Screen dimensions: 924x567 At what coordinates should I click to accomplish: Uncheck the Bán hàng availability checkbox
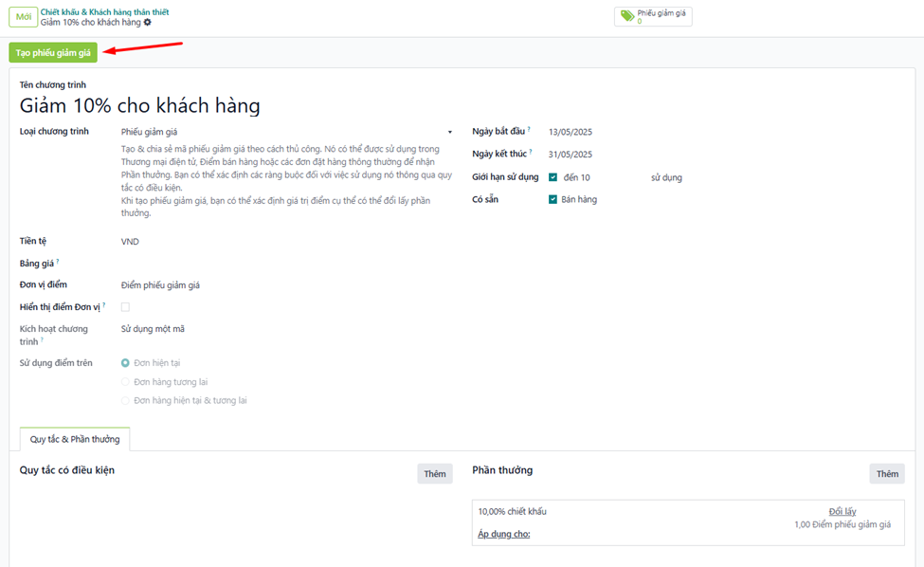[553, 199]
